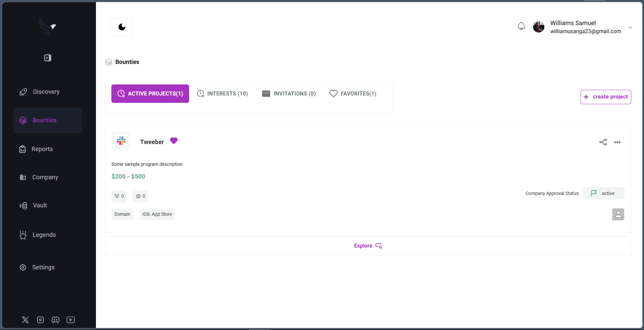Open Bounties in sidebar

(x=48, y=120)
